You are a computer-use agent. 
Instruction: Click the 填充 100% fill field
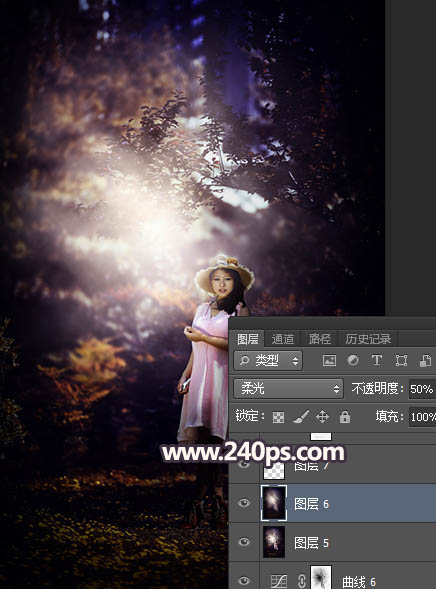(x=422, y=417)
